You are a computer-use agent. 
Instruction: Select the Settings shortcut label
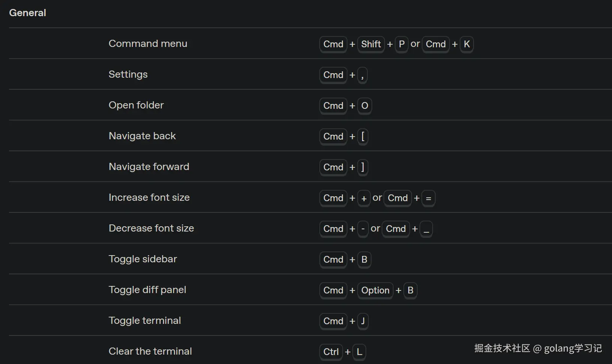128,74
